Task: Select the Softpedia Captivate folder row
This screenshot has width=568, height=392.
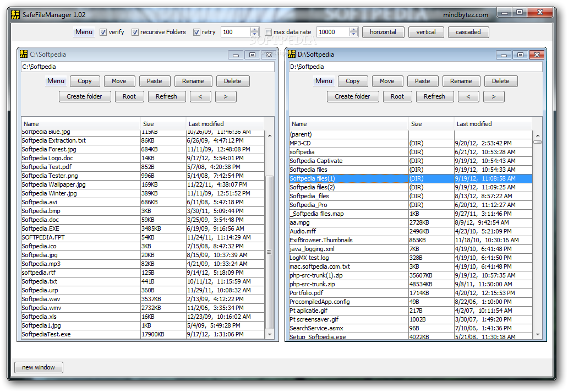Action: point(411,161)
